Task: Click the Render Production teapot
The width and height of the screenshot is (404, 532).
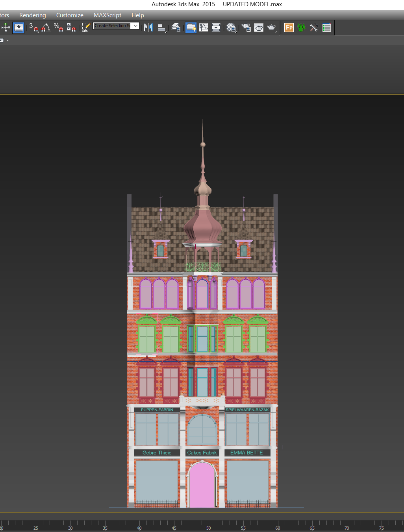Action: [272, 28]
